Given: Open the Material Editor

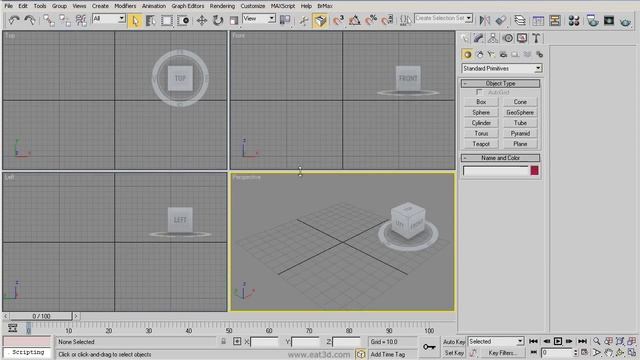Looking at the screenshot, I should [x=574, y=20].
